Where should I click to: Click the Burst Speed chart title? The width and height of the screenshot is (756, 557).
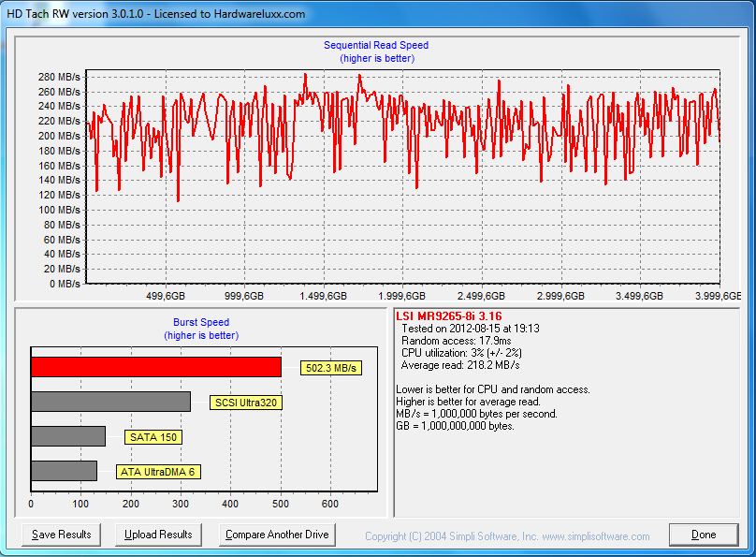(201, 322)
